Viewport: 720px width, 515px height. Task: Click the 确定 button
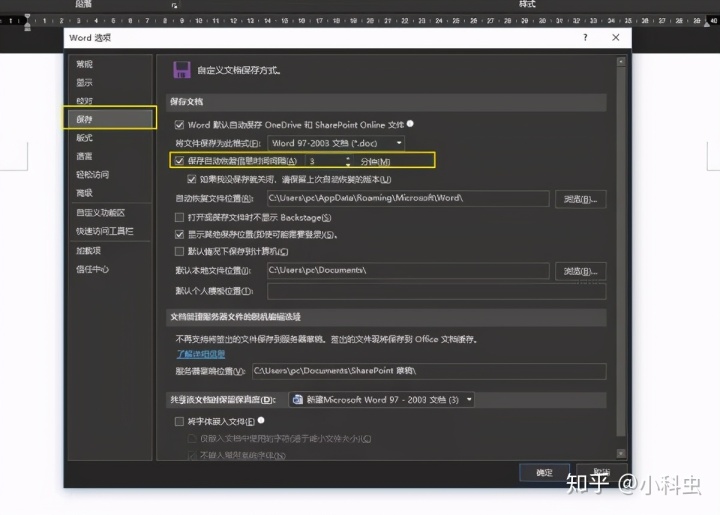[545, 472]
